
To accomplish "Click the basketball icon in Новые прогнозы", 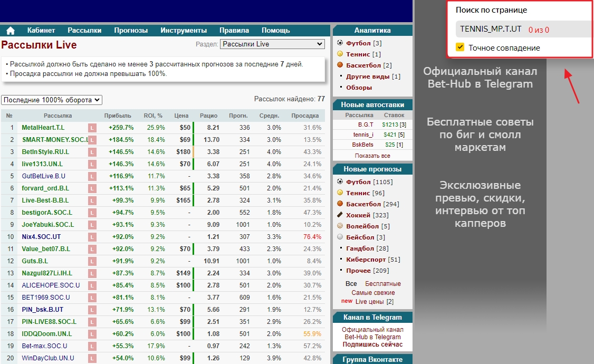I will click(340, 204).
